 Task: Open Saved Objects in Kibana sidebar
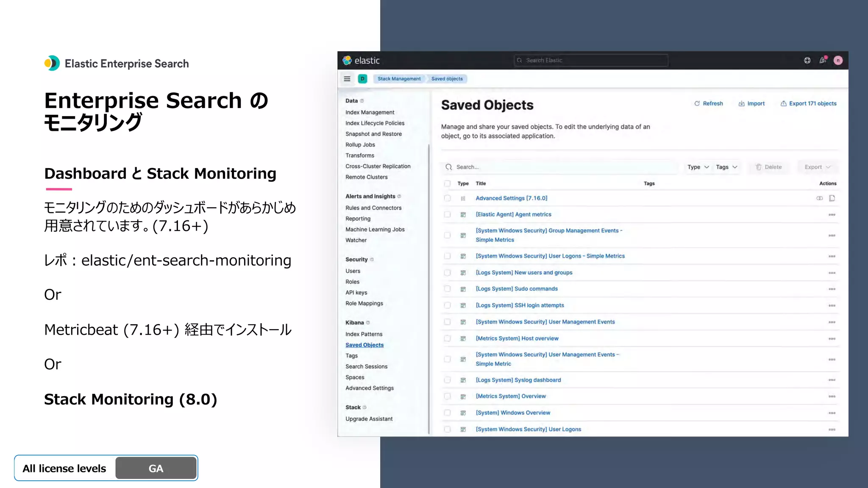364,345
